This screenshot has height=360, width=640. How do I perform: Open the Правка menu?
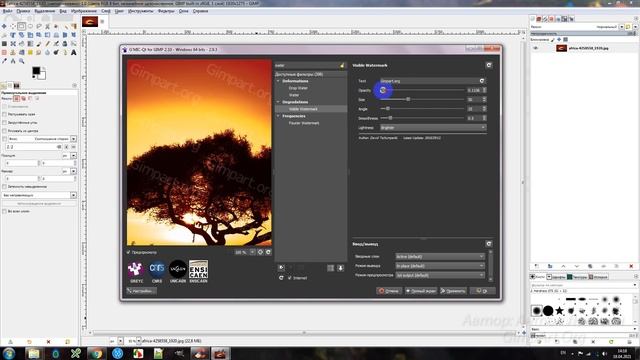pyautogui.click(x=23, y=11)
